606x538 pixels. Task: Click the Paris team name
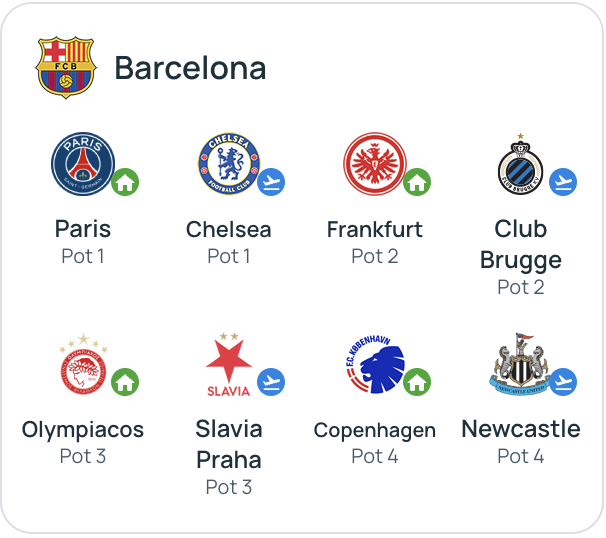(83, 229)
